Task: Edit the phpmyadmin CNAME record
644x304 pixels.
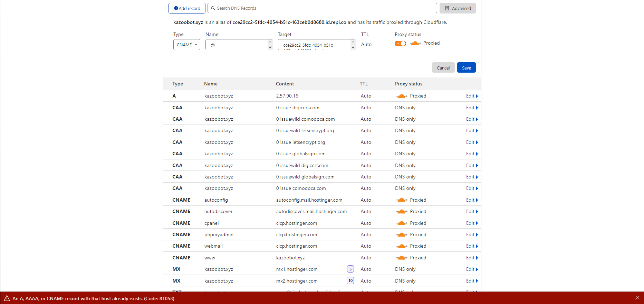Action: (x=472, y=234)
